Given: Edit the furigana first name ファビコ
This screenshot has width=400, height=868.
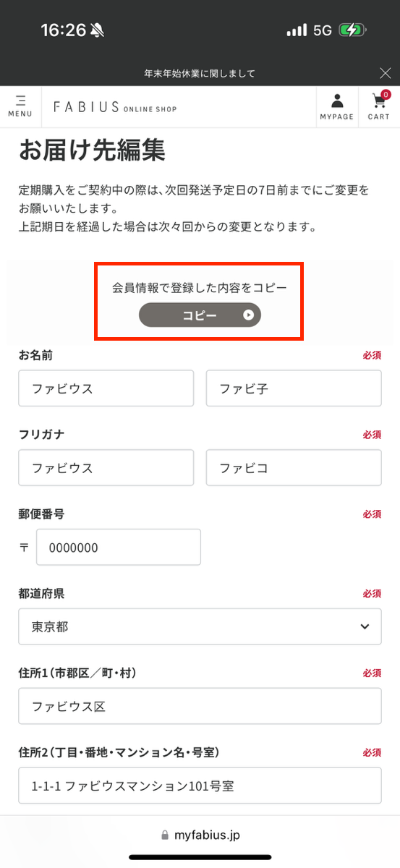Looking at the screenshot, I should pyautogui.click(x=294, y=467).
